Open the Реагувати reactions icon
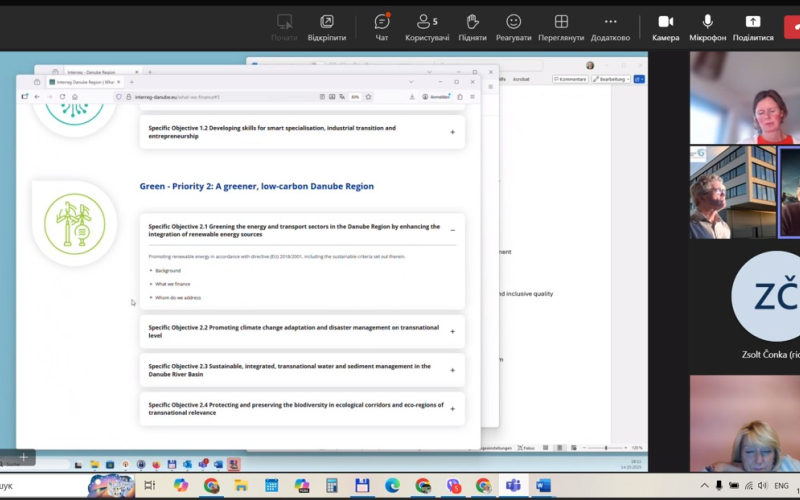The height and width of the screenshot is (500, 800). [513, 22]
